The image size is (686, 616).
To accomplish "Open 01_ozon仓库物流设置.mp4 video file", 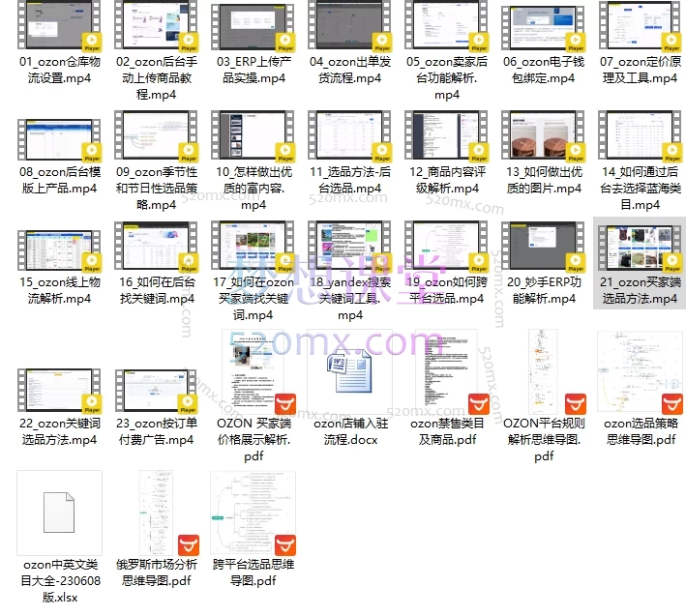I will pos(59,27).
